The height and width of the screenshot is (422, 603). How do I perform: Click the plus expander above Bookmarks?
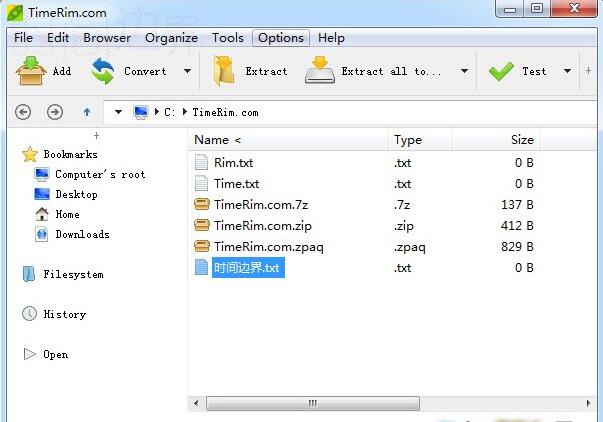[97, 135]
